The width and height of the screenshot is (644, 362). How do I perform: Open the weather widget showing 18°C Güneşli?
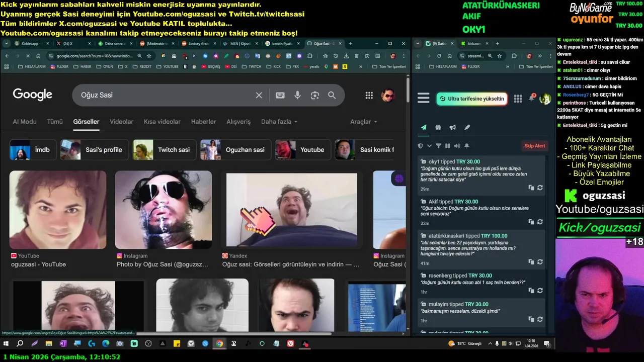click(465, 344)
